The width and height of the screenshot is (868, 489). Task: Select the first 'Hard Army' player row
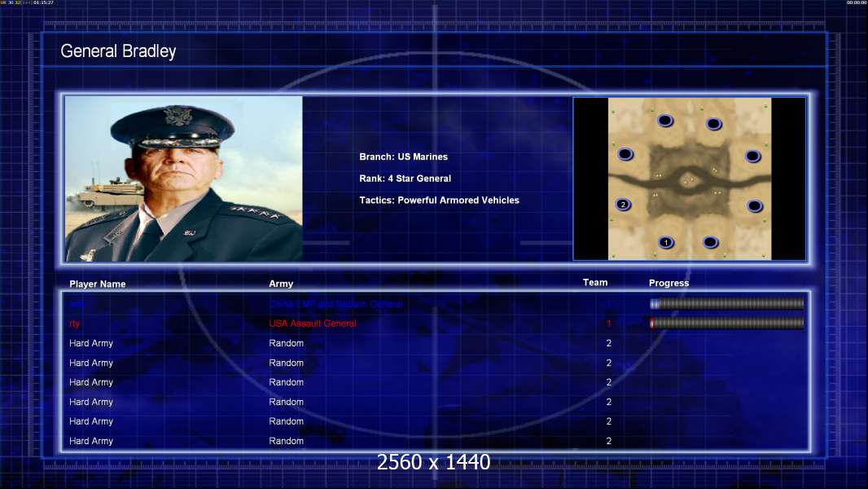coord(435,343)
